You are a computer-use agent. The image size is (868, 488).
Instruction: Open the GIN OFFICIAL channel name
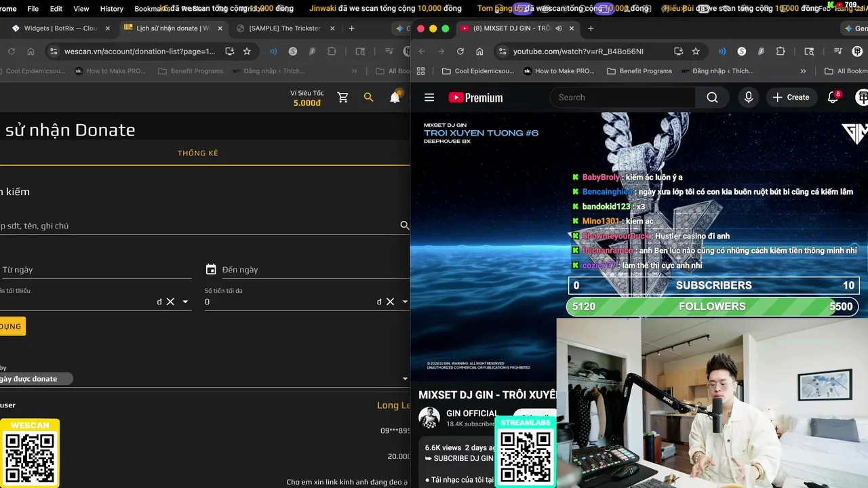[x=473, y=413]
